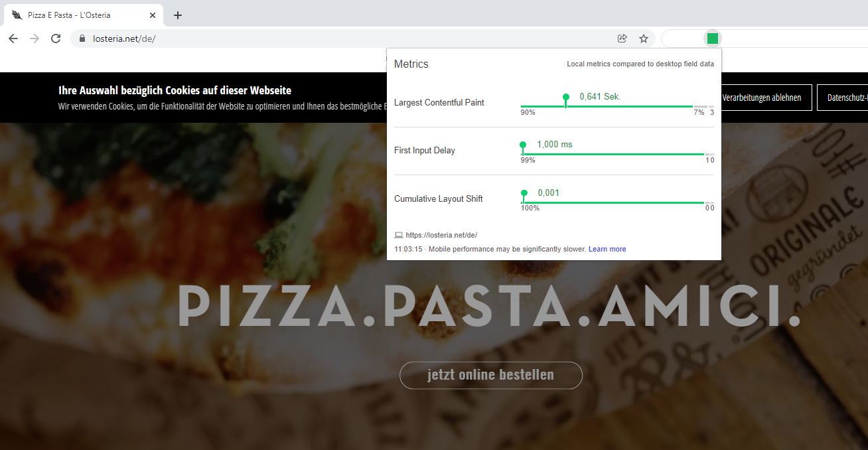The width and height of the screenshot is (868, 450).
Task: Click the browser back arrow
Action: (x=13, y=38)
